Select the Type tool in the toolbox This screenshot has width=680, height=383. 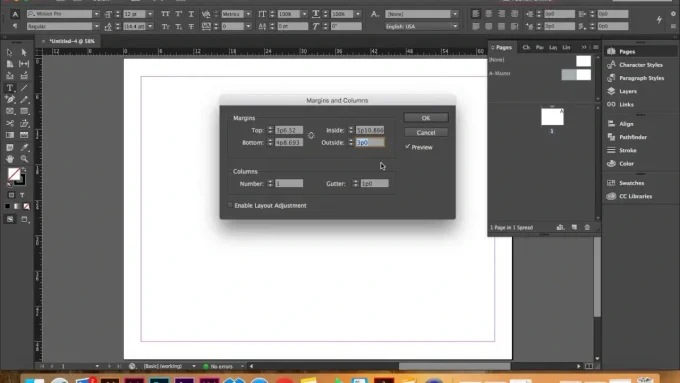point(10,88)
